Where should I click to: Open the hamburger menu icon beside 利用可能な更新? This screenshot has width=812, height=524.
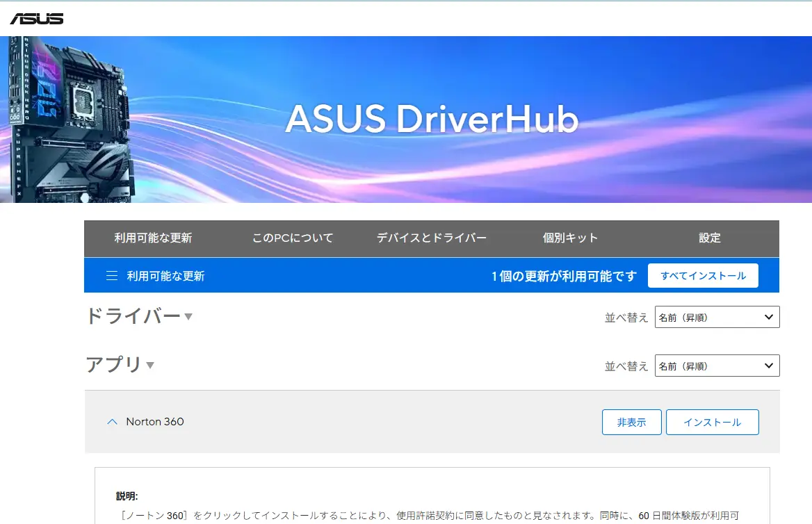point(112,275)
